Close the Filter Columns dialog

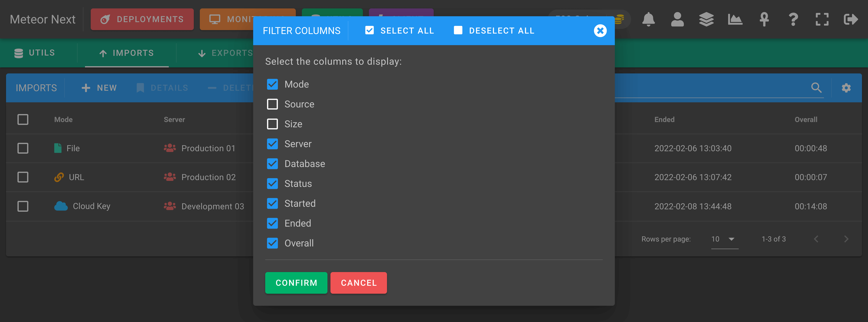pos(600,31)
